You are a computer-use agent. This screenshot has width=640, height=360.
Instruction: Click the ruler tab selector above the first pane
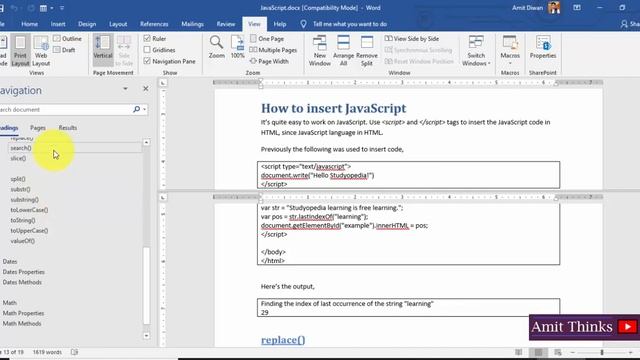163,83
